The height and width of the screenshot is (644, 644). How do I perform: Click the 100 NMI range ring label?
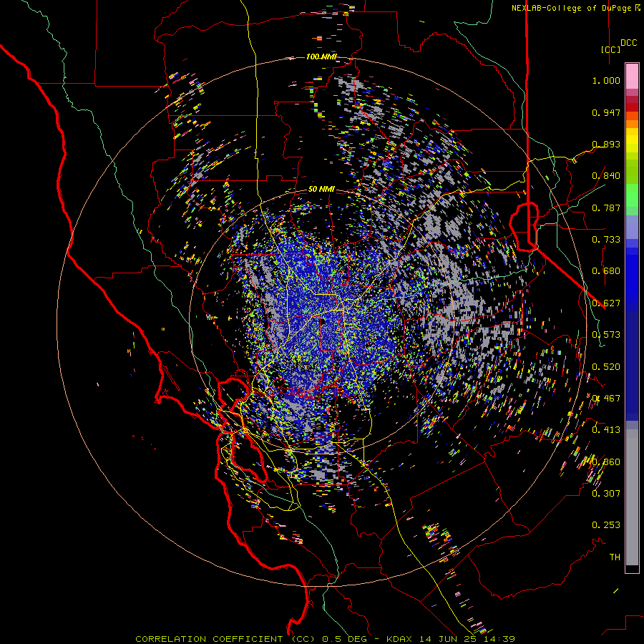pos(321,57)
